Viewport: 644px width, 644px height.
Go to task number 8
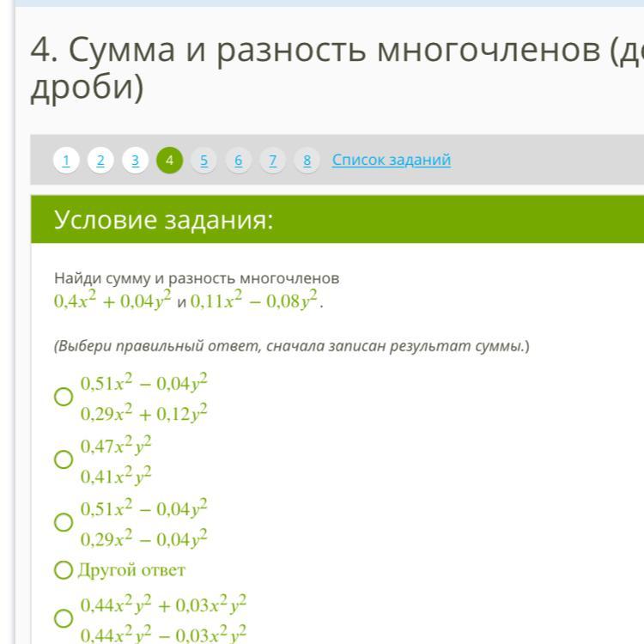click(307, 161)
